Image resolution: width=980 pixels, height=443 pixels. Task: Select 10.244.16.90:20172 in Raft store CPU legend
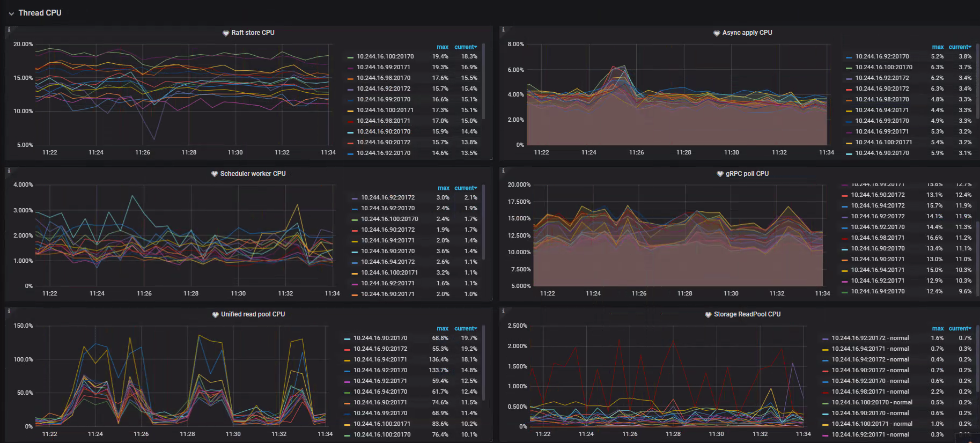pos(384,142)
